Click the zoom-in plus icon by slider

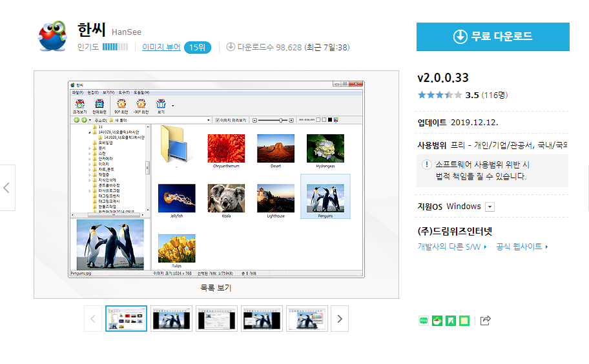click(x=291, y=120)
